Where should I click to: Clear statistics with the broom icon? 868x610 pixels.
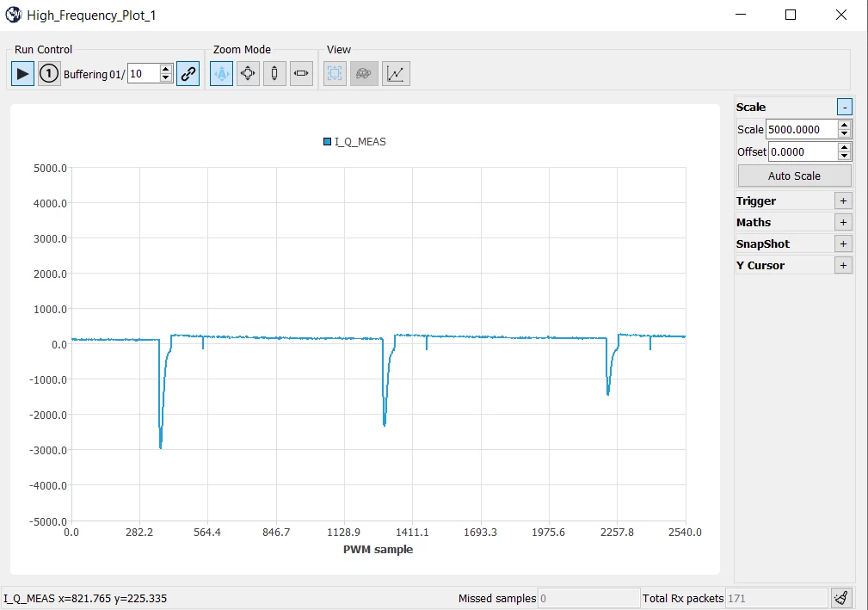click(840, 598)
